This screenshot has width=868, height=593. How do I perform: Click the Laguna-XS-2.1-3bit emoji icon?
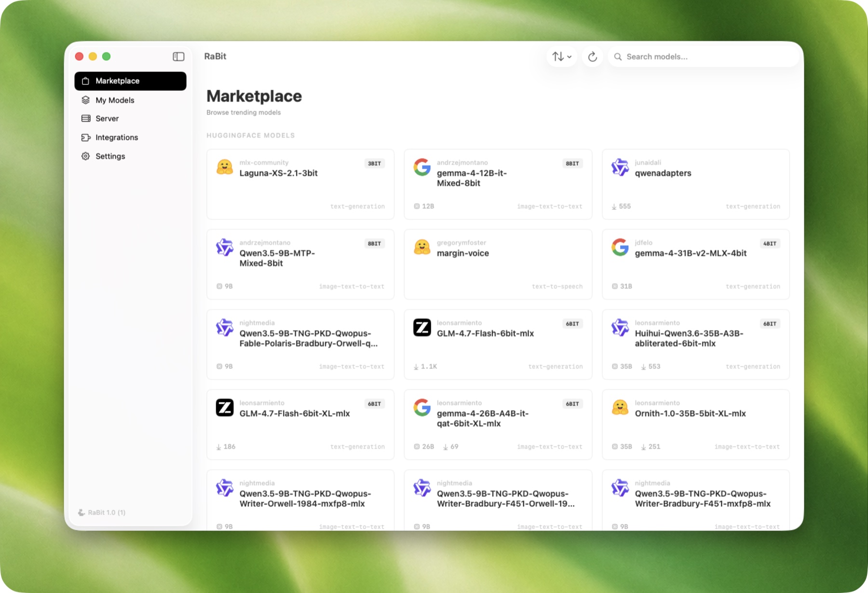coord(225,167)
